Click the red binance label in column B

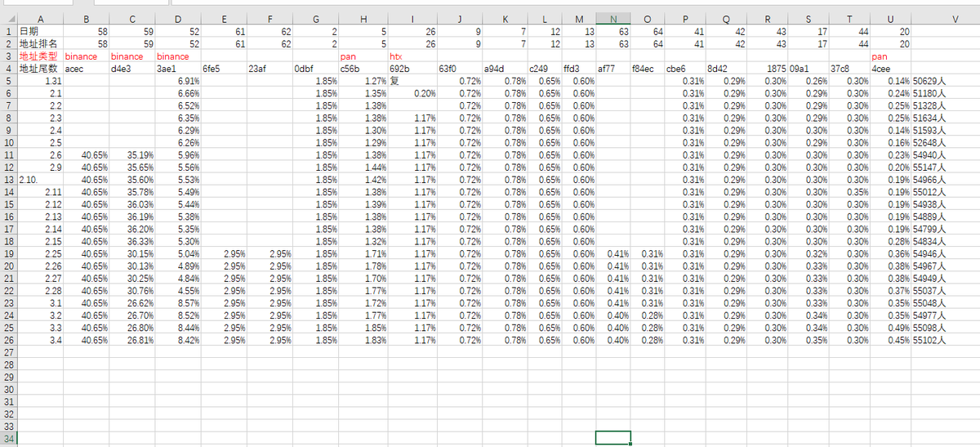click(86, 56)
